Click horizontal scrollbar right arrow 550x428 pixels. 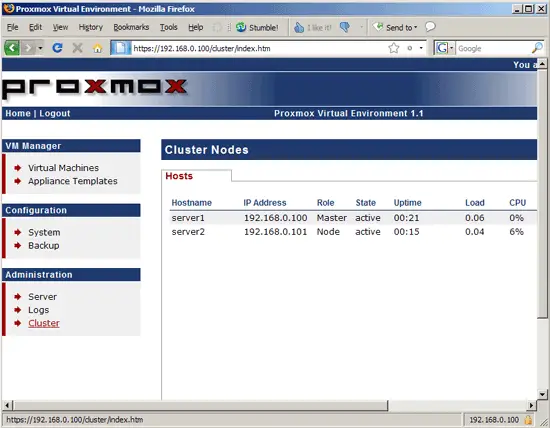click(x=531, y=406)
